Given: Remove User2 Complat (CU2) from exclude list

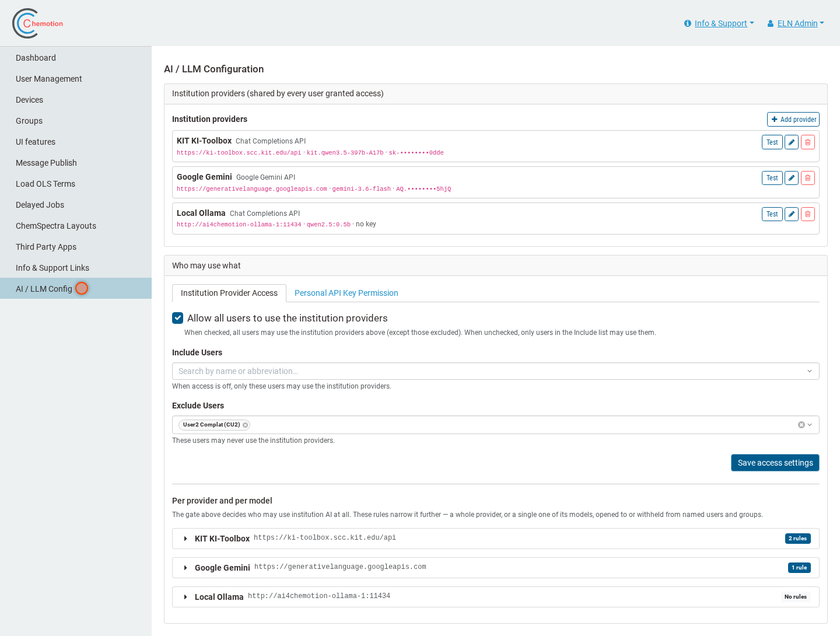Looking at the screenshot, I should (x=246, y=425).
